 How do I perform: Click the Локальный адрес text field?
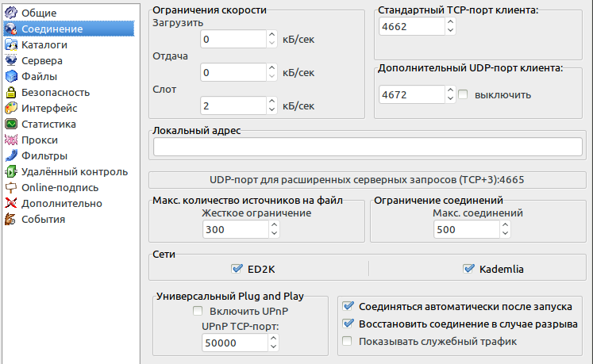click(368, 146)
